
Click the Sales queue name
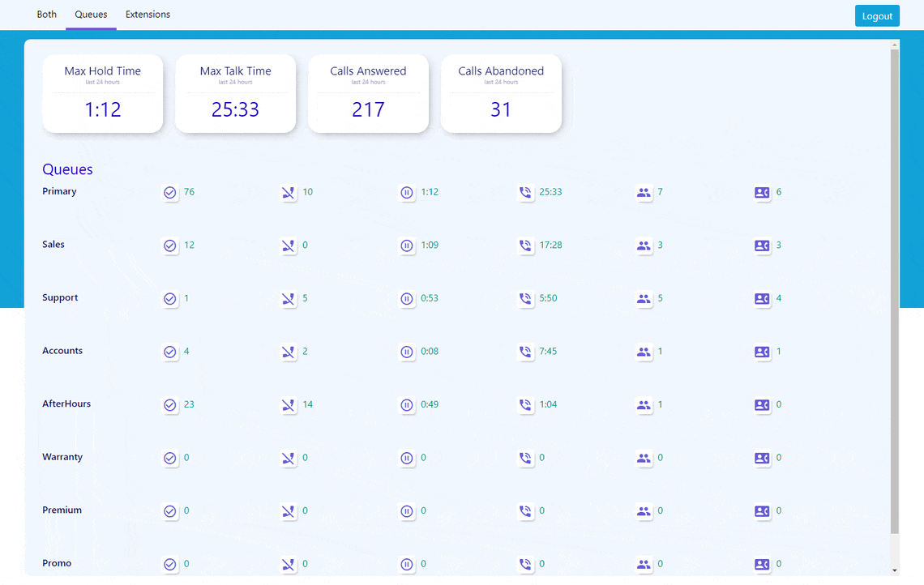point(53,244)
